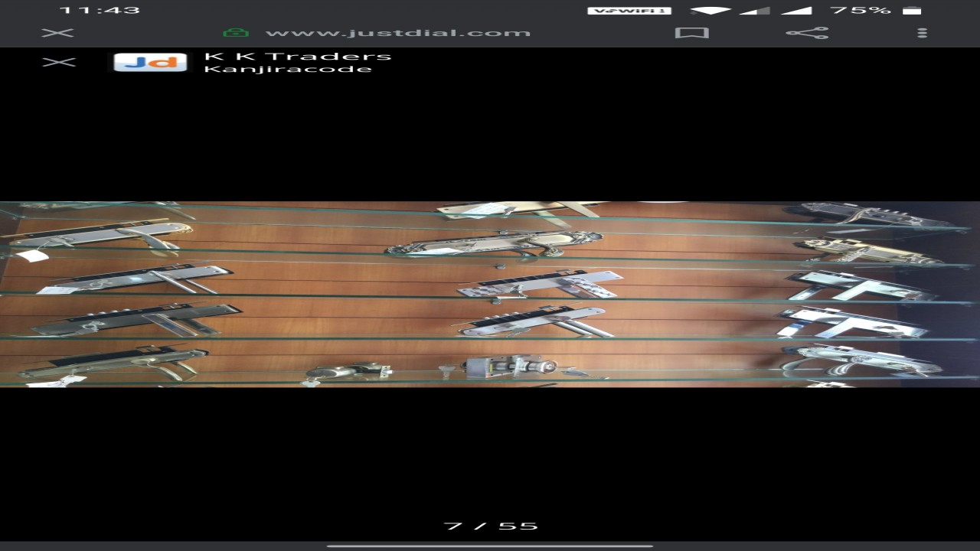Image resolution: width=980 pixels, height=551 pixels.
Task: Tap the first mobile signal strength icon
Action: 755,10
